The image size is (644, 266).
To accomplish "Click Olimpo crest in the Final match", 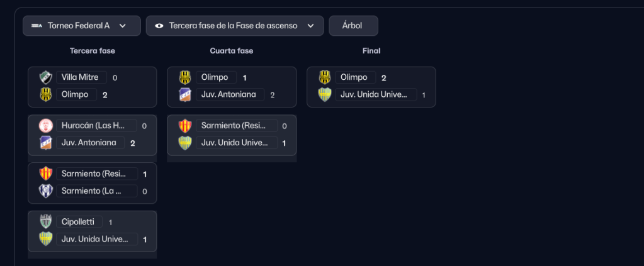I will click(324, 77).
